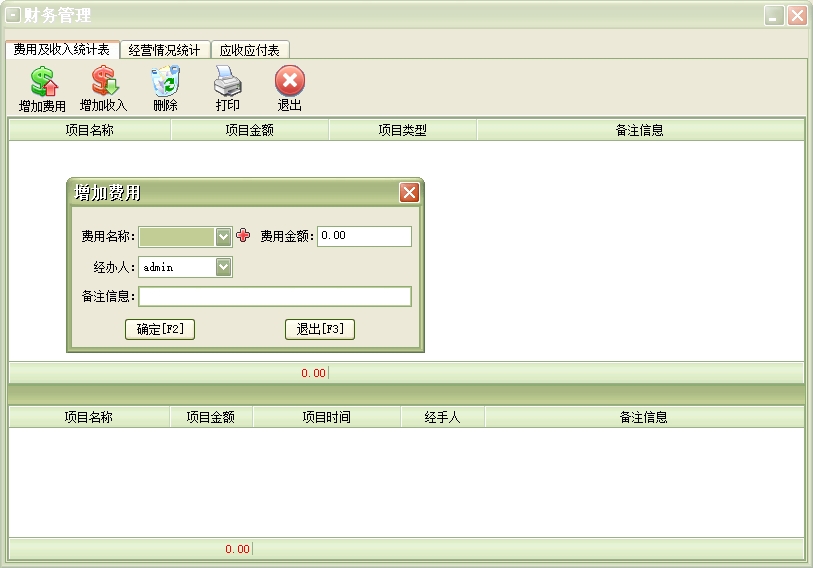Click the 删除 recycle bin icon
The image size is (813, 568).
pyautogui.click(x=165, y=82)
